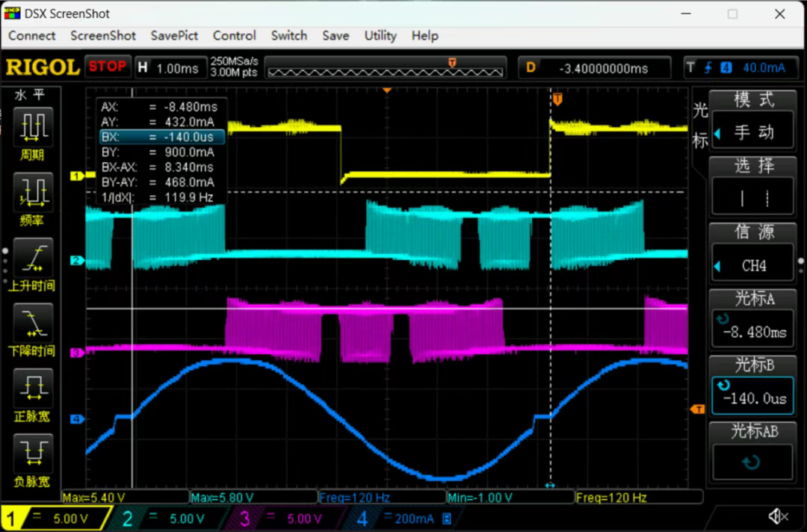807x532 pixels.
Task: Select the Negative Pulse Width (负脉宽) icon
Action: click(x=31, y=453)
